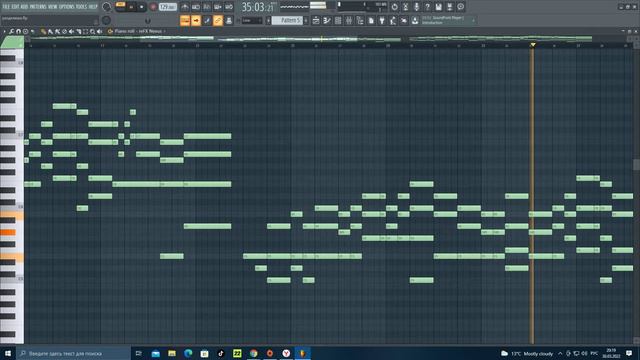This screenshot has width=640, height=360.
Task: Click the weather widget in the taskbar
Action: point(527,353)
